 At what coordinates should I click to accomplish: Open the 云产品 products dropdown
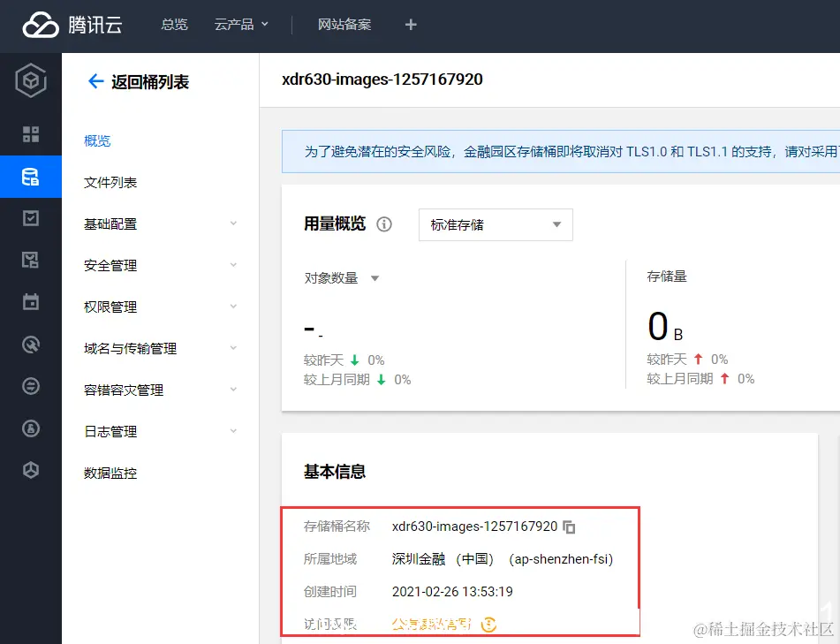point(241,25)
